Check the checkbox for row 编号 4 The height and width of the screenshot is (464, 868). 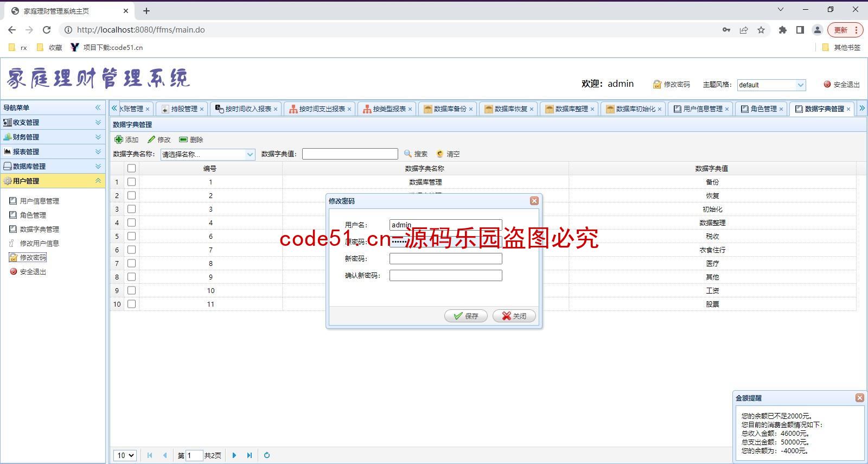(131, 223)
